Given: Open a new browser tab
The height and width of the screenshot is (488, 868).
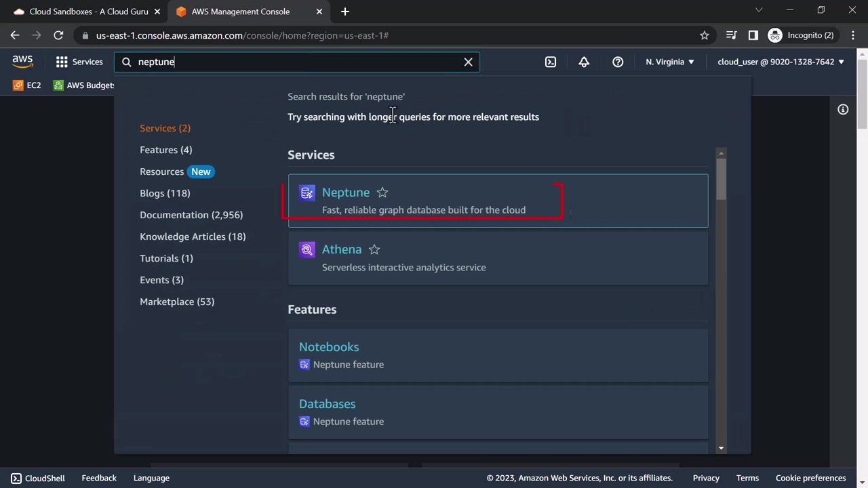Looking at the screenshot, I should [345, 12].
